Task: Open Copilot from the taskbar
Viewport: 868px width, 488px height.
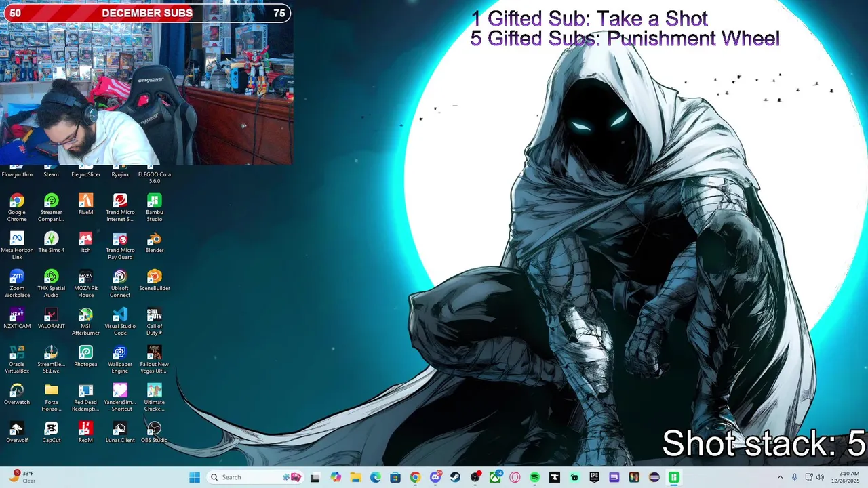Action: point(336,477)
